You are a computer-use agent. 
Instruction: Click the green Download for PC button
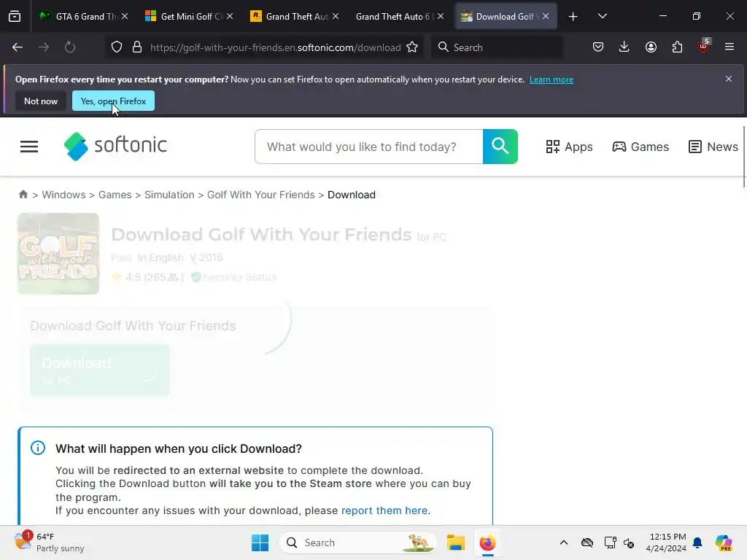pyautogui.click(x=99, y=370)
